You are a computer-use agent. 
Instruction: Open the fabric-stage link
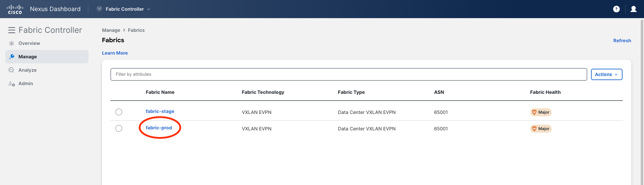[160, 111]
